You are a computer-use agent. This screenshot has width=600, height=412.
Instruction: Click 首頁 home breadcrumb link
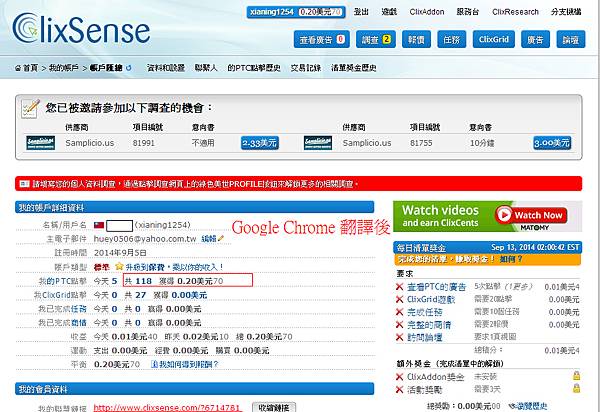(30, 68)
